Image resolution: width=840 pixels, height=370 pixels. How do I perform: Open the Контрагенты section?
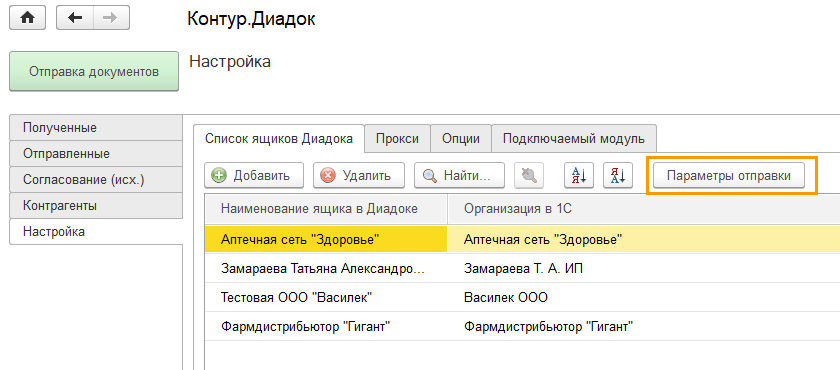click(x=96, y=206)
